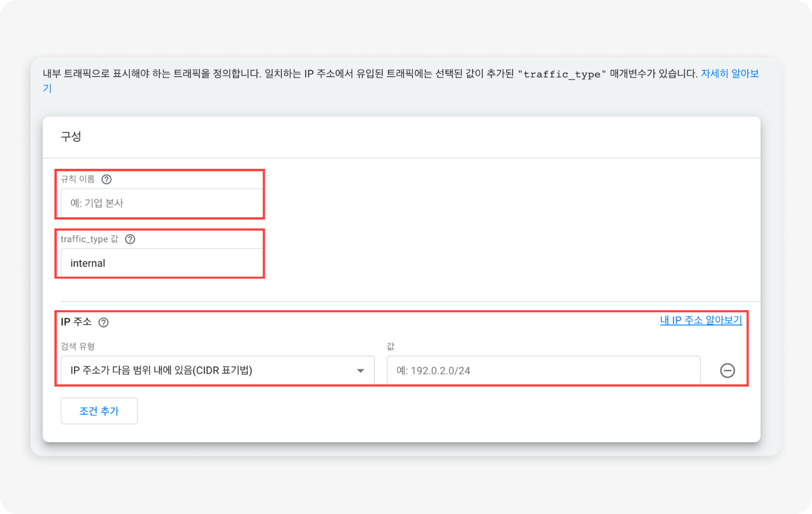The height and width of the screenshot is (514, 812).
Task: Click the traffic_type value field containing internal
Action: 162,263
